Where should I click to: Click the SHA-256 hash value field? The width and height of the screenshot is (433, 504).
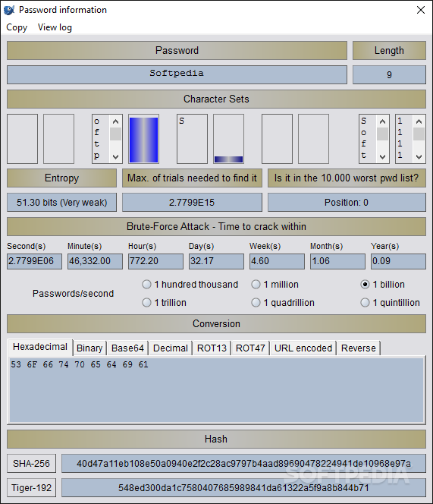[x=243, y=464]
